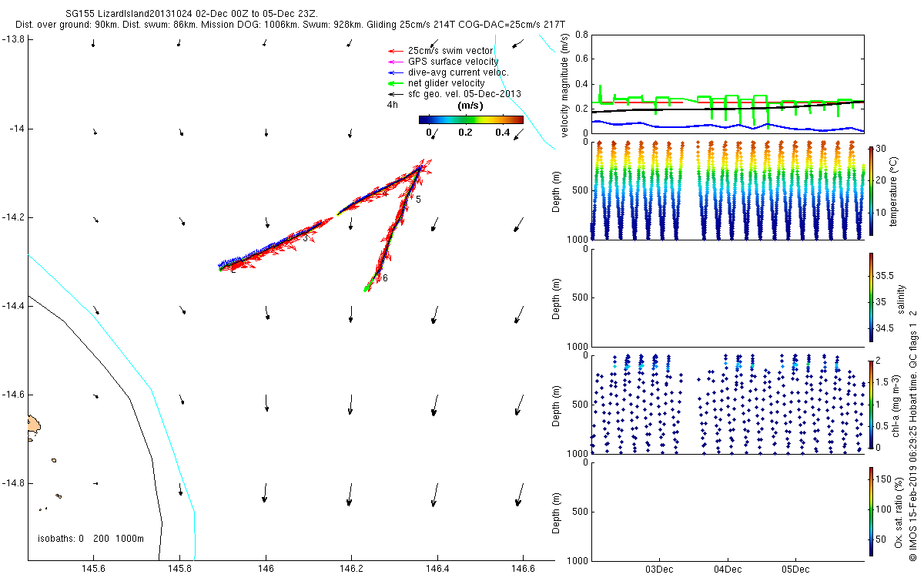
Task: Click the '146.2' longitude tick label
Action: (x=351, y=569)
